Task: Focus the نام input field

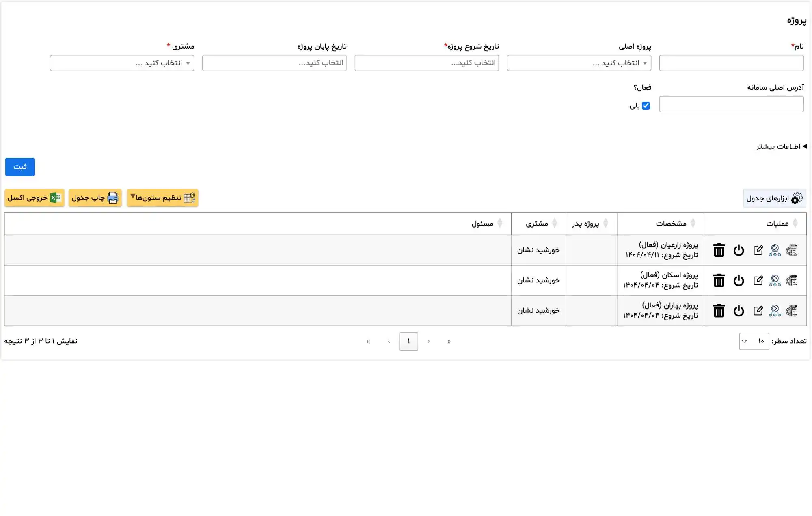Action: coord(731,63)
